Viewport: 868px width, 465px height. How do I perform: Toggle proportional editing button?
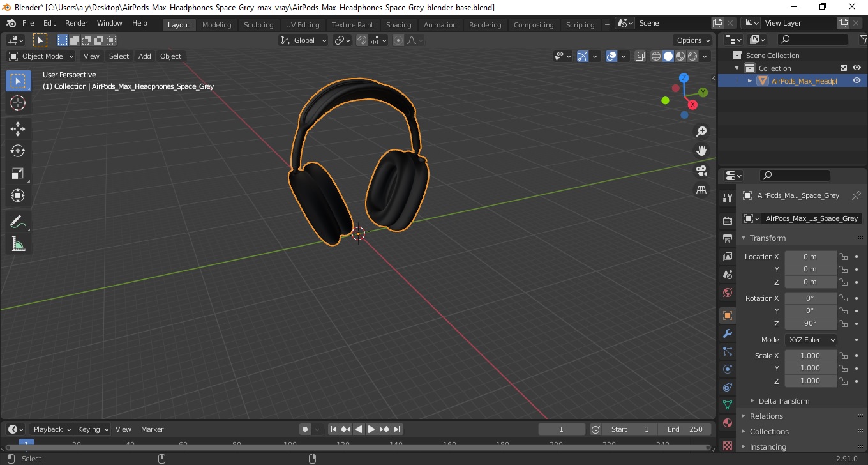[x=398, y=40]
